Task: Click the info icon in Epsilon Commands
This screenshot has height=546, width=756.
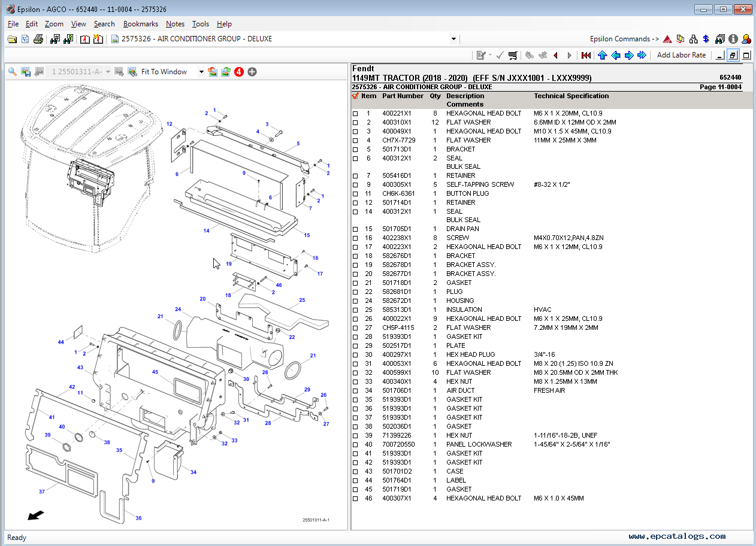Action: (733, 38)
